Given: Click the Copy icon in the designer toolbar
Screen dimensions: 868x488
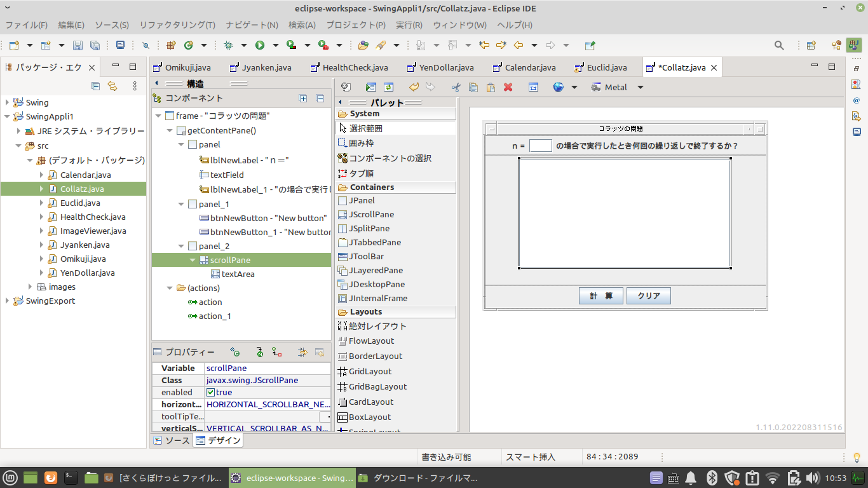Looking at the screenshot, I should (x=473, y=87).
